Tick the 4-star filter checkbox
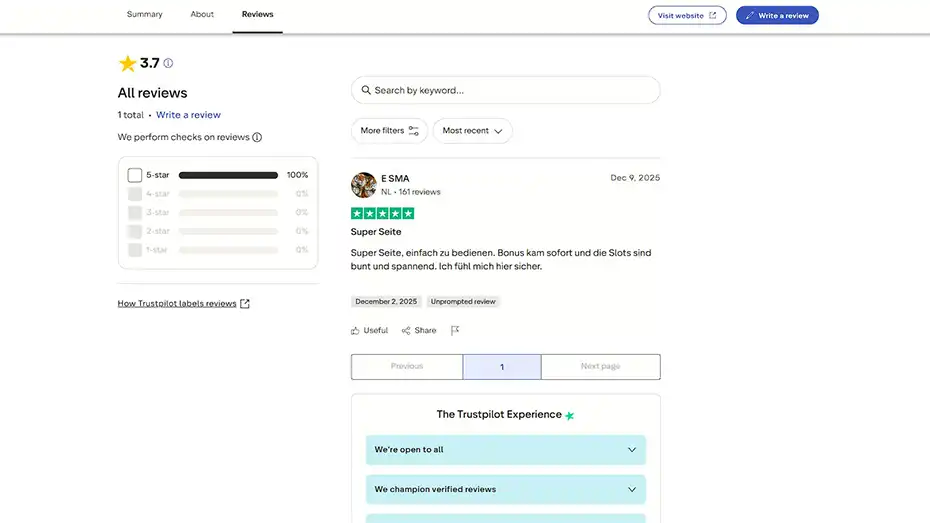The height and width of the screenshot is (523, 930). tap(135, 194)
